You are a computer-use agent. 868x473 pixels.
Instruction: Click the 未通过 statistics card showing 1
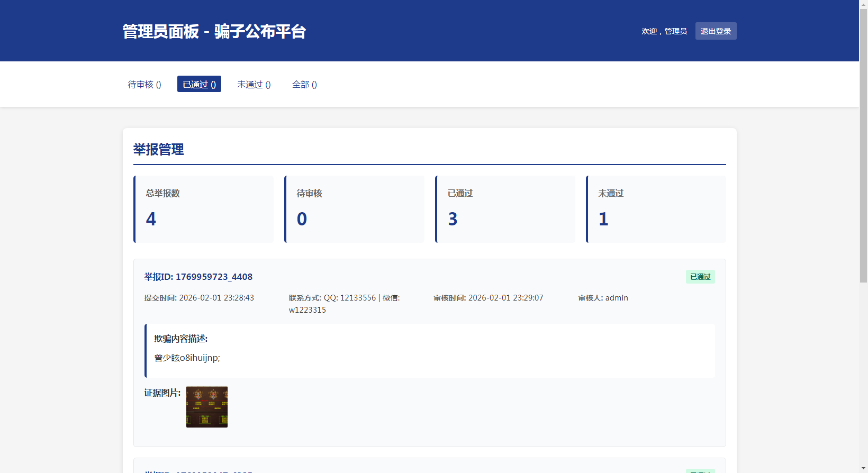tap(656, 210)
